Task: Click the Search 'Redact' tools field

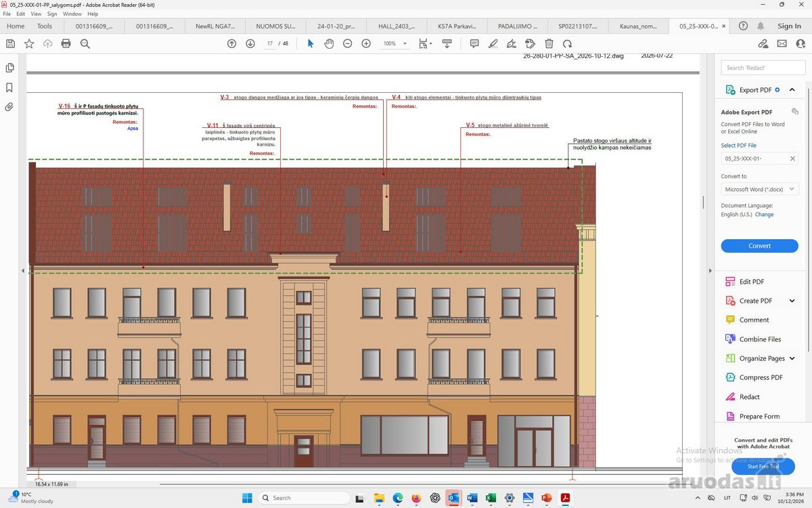Action: [763, 68]
